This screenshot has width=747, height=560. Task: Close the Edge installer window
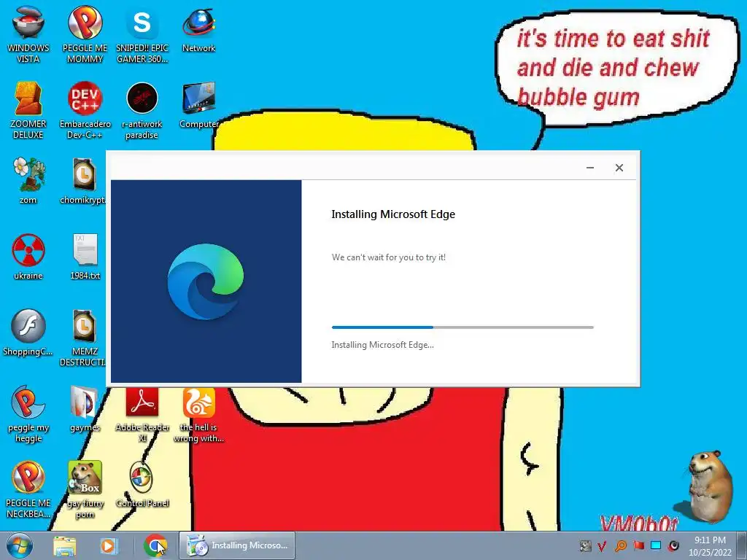tap(619, 168)
